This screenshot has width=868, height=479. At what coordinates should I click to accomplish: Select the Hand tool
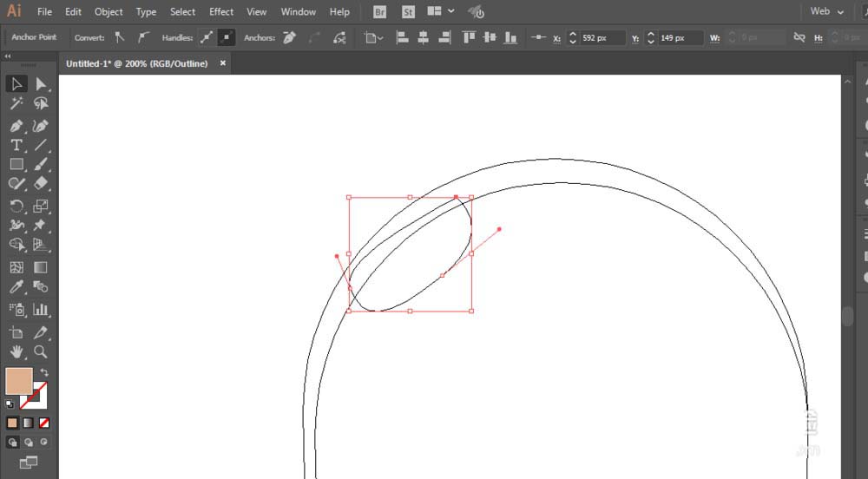click(x=16, y=351)
